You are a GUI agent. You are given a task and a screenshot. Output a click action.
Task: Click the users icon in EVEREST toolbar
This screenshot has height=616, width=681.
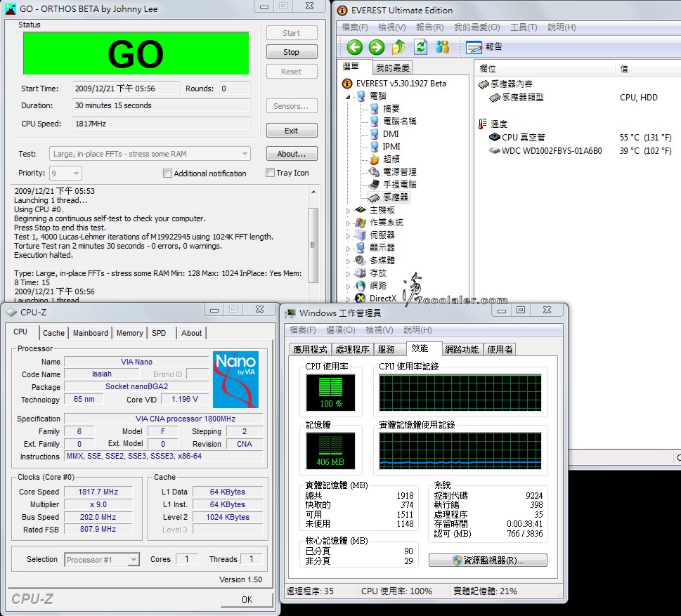point(442,47)
